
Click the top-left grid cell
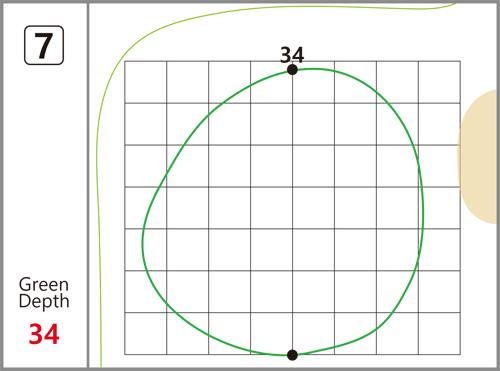click(x=146, y=82)
